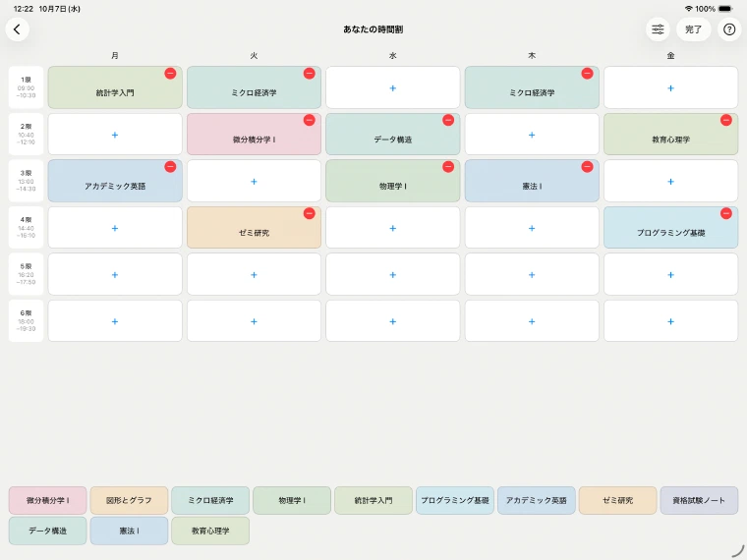
Task: Open the timetable filter settings icon
Action: pos(658,29)
